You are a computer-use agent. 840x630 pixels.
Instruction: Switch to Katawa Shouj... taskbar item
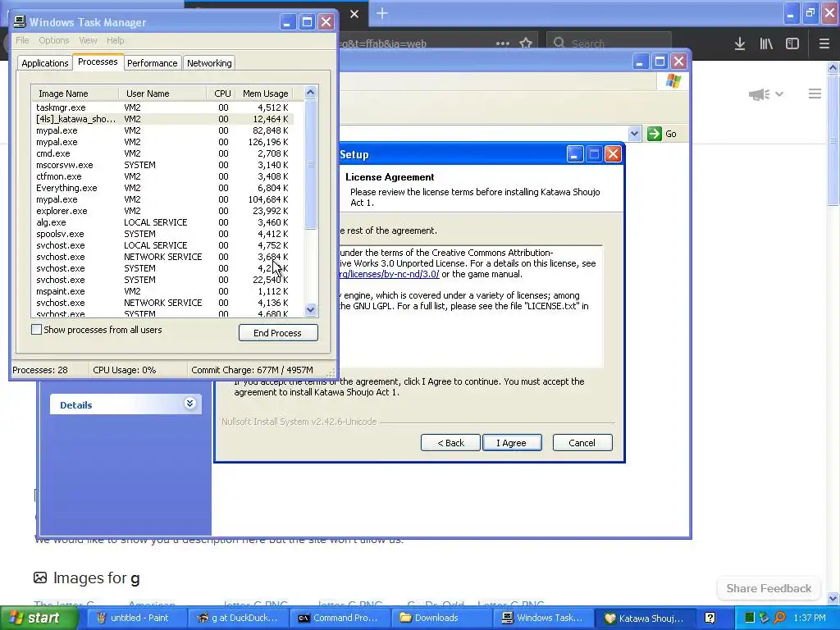click(644, 618)
